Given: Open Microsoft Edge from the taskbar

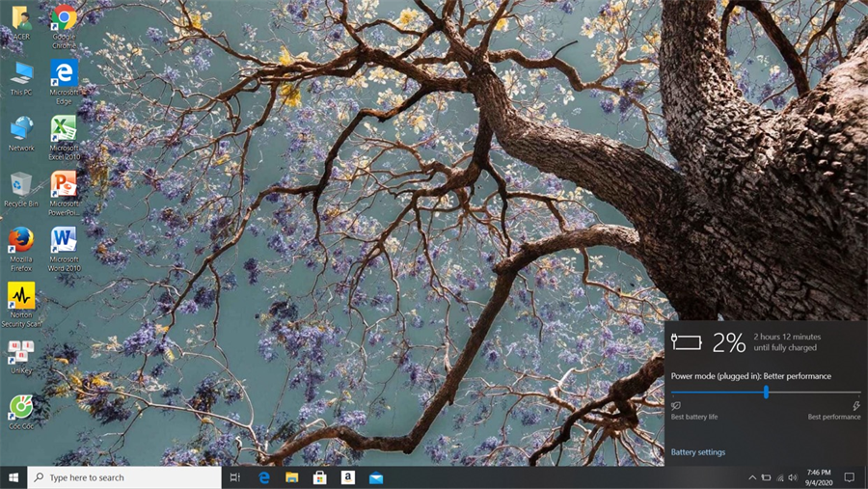Looking at the screenshot, I should tap(264, 477).
